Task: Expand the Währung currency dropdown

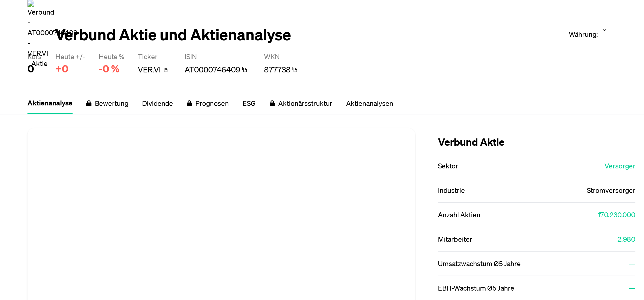Action: pyautogui.click(x=604, y=30)
